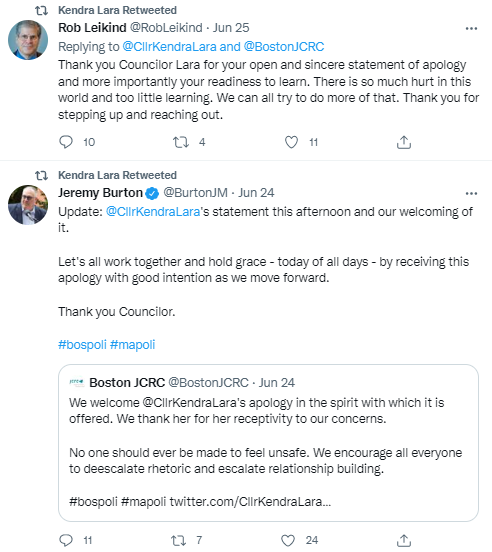Share Jeremy Burton's tweet
The height and width of the screenshot is (552, 492).
coord(404,540)
